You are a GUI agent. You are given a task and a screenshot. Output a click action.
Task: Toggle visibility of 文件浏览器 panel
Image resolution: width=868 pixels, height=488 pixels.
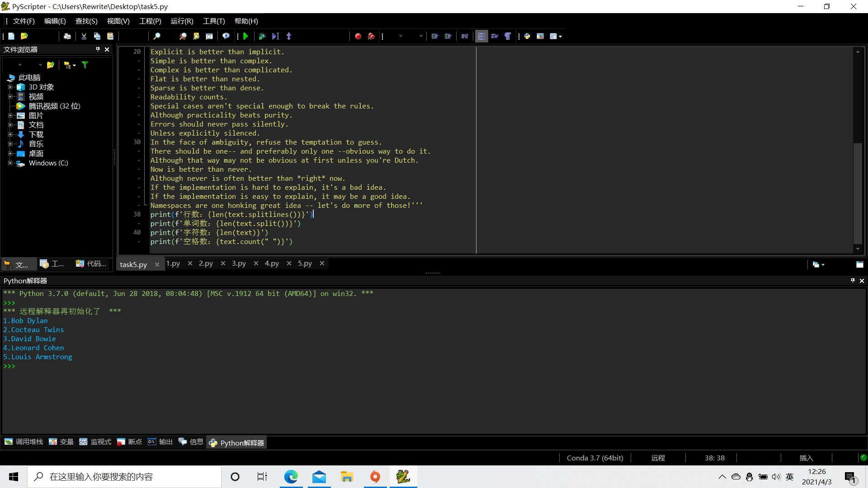(x=107, y=49)
